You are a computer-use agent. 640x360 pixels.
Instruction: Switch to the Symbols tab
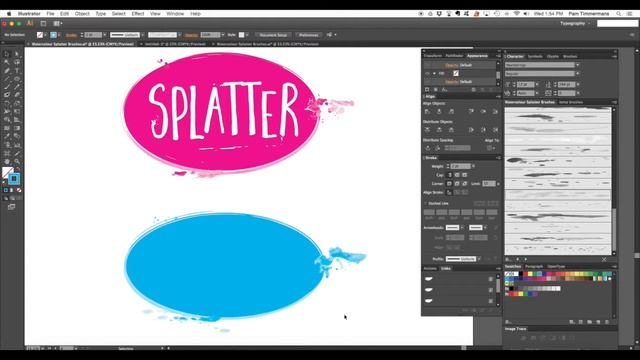[535, 56]
